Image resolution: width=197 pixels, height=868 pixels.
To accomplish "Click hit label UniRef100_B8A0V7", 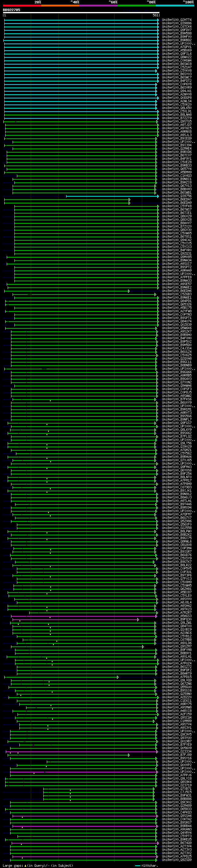I will click(176, 223).
